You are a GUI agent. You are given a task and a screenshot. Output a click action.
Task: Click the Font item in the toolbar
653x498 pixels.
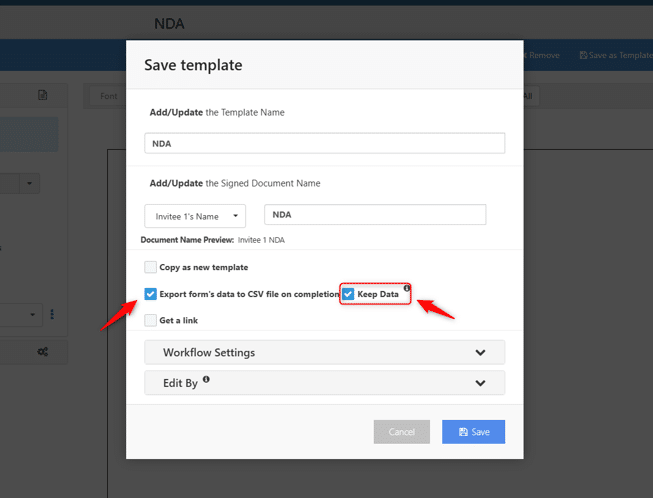108,96
